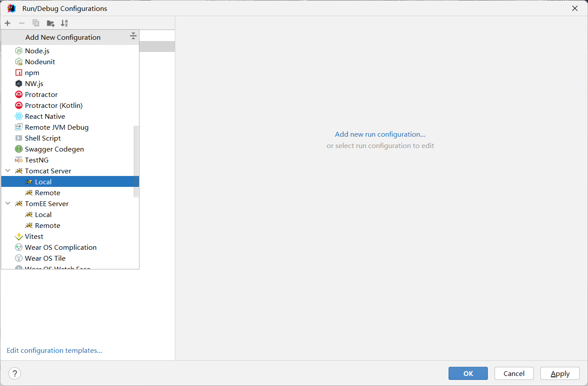Click the Sort Configurations alphabetically icon

tap(64, 23)
